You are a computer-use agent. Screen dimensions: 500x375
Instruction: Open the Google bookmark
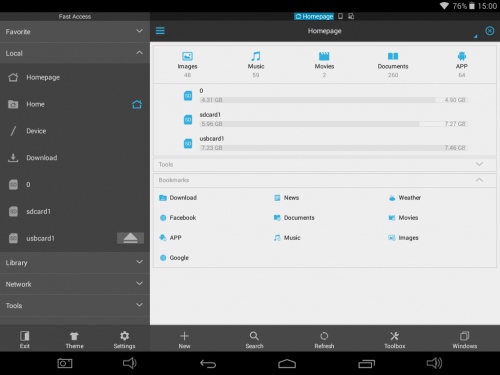(x=174, y=258)
